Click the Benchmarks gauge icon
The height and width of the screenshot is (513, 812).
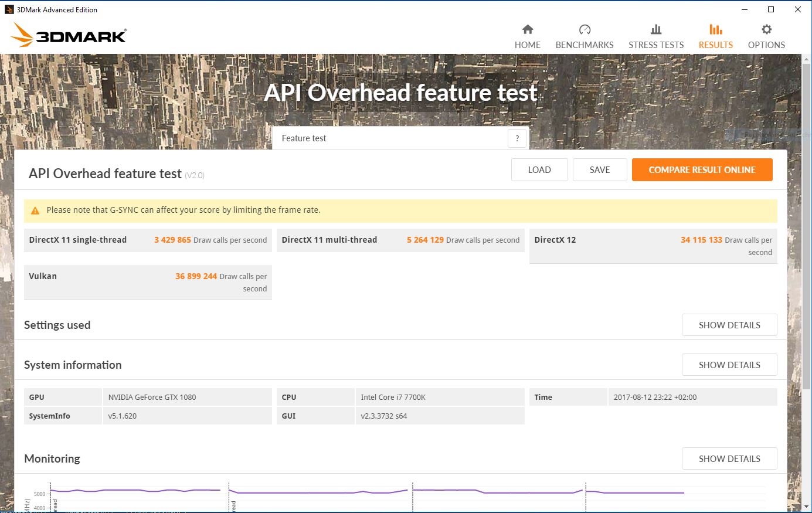point(585,29)
